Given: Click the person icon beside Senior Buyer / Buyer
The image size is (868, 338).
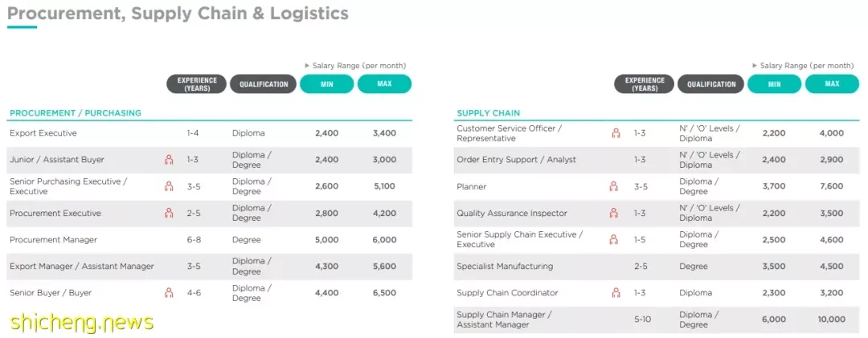Looking at the screenshot, I should (x=169, y=292).
